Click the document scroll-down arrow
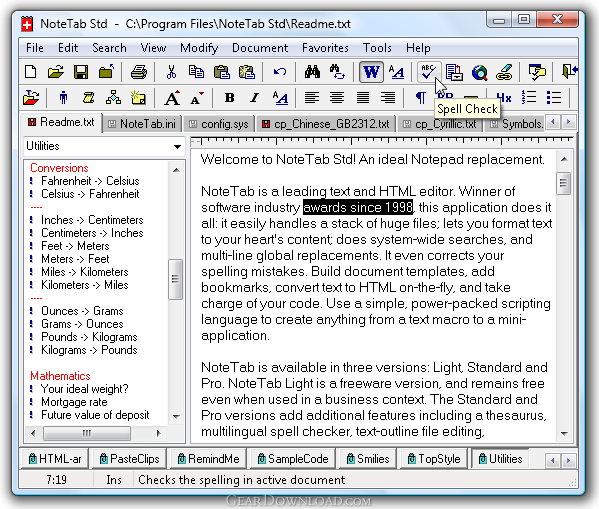Screen dimensions: 599x509 (x=564, y=433)
